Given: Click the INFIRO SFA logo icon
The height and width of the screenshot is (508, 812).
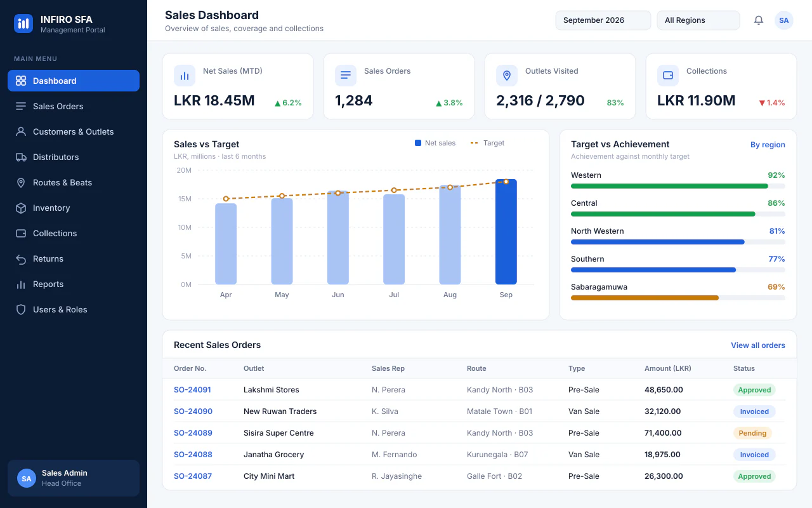Looking at the screenshot, I should [x=23, y=23].
